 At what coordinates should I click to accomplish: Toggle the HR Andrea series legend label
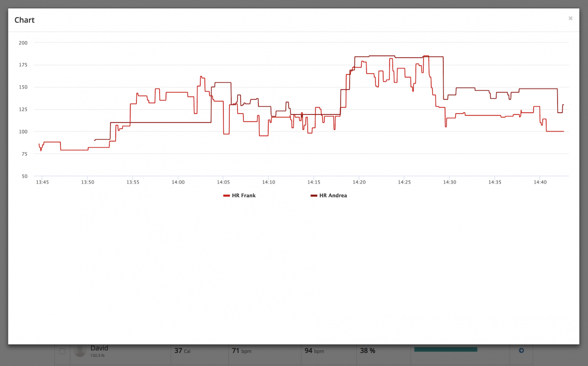pos(333,196)
